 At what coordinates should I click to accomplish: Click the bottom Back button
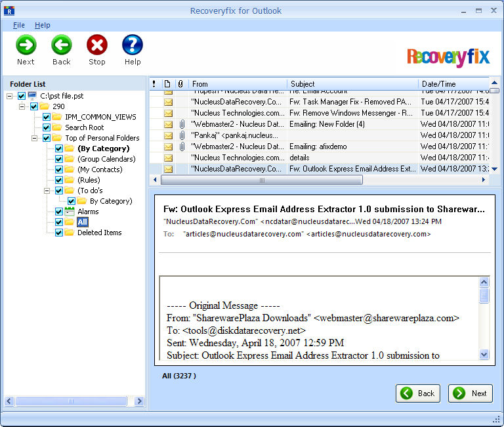click(x=418, y=393)
